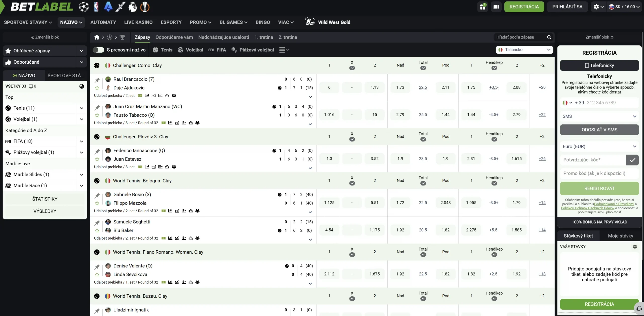Favorite the Juan Estevez match star
Viewport: 644px width, 316px height.
point(97,159)
